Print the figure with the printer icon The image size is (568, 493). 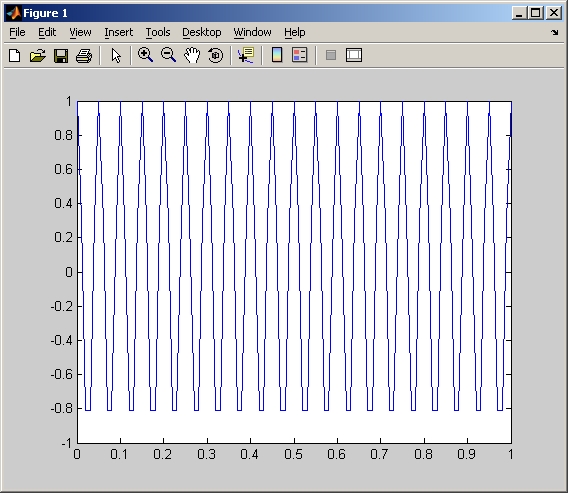[x=84, y=56]
